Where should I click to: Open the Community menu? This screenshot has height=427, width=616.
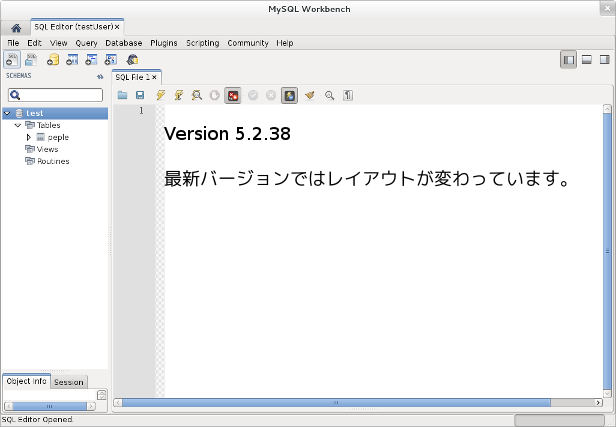[248, 43]
